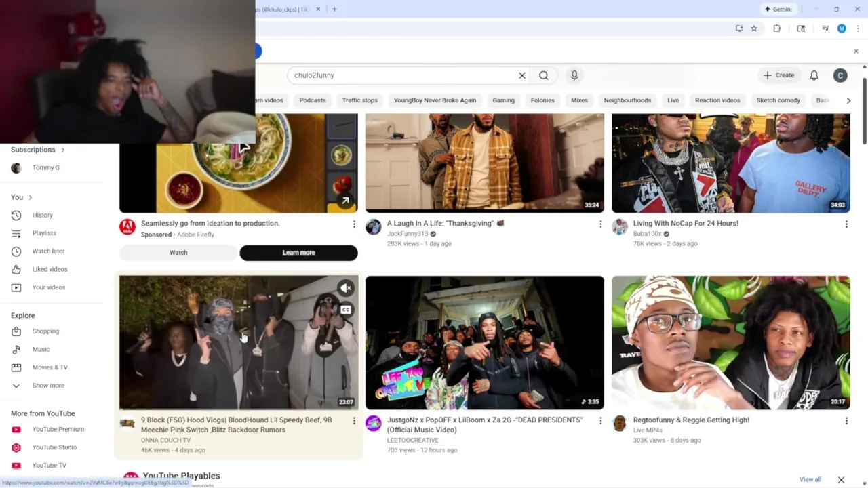This screenshot has height=488, width=868.
Task: Open JackFunny313 channel link
Action: click(x=408, y=234)
